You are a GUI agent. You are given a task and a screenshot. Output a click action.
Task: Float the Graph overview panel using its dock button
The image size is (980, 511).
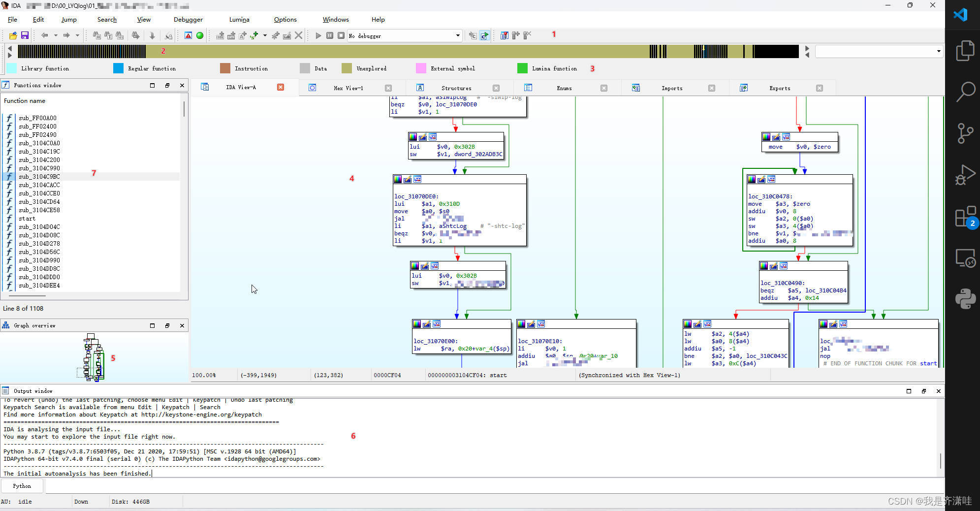click(167, 325)
